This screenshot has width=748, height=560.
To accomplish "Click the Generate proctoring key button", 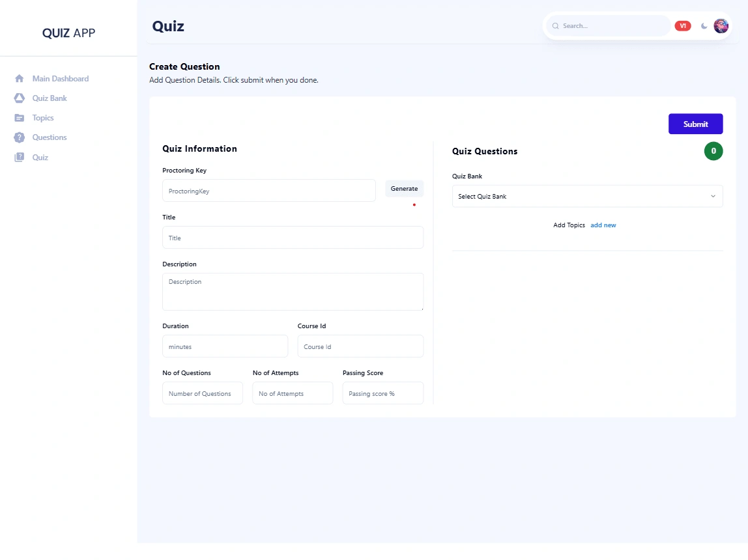I will [404, 189].
